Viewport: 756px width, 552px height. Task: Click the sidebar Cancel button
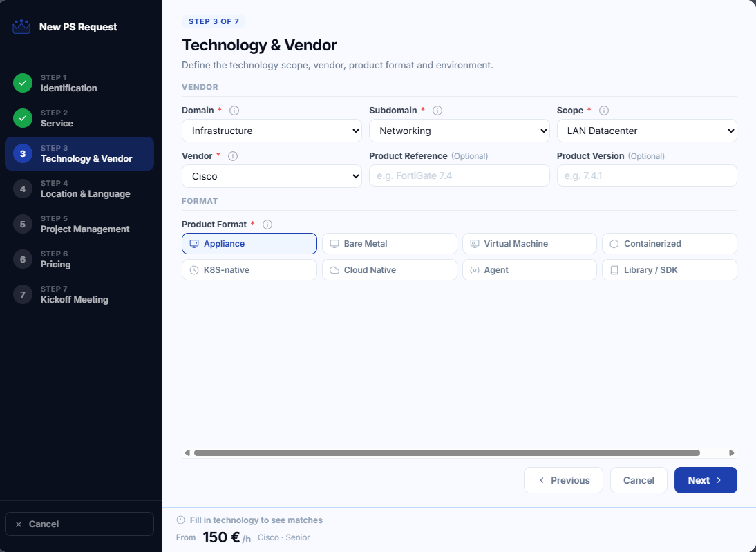(x=79, y=524)
